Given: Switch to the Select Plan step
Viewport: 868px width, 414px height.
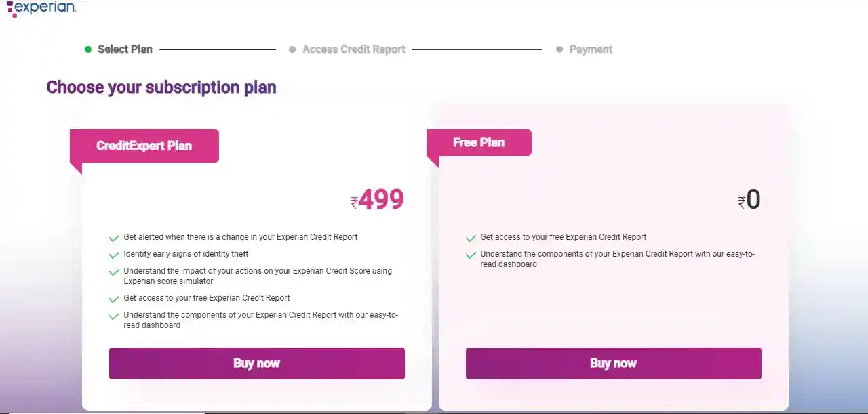Looking at the screenshot, I should [x=125, y=49].
